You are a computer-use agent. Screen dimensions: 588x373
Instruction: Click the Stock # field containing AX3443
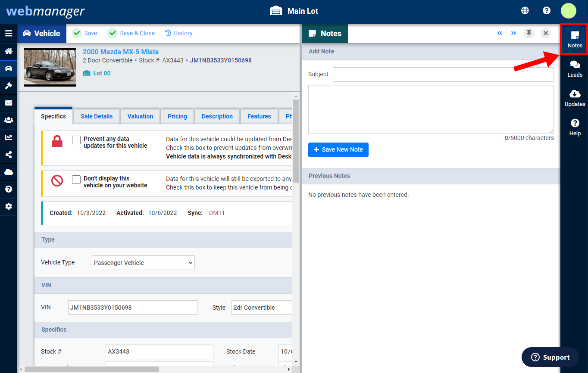160,351
